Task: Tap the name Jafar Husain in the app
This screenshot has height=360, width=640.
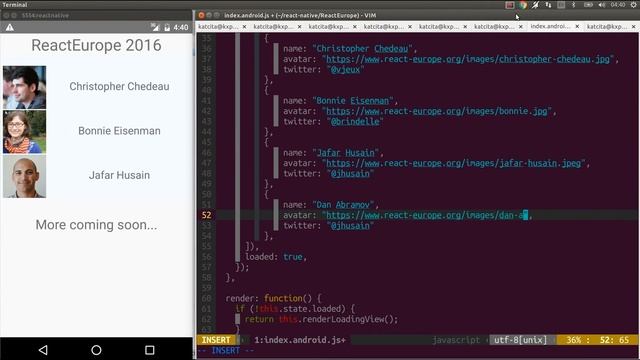Action: (x=119, y=175)
